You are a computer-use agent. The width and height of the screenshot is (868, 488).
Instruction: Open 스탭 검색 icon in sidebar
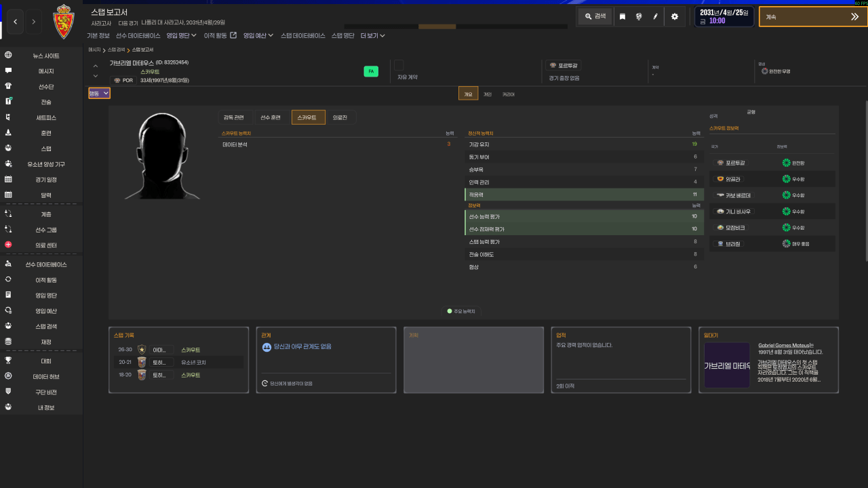pos(8,326)
